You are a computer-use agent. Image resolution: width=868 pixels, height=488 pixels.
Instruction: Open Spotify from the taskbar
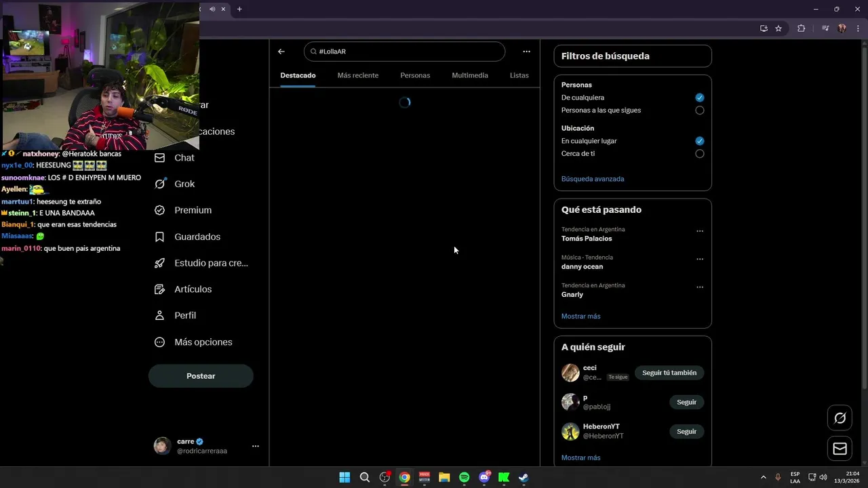(x=464, y=477)
